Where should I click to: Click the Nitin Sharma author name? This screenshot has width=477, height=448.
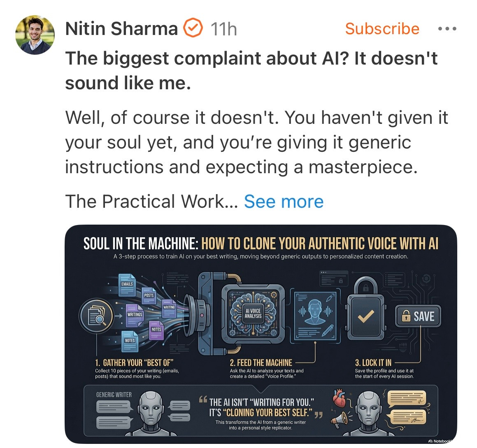(121, 28)
